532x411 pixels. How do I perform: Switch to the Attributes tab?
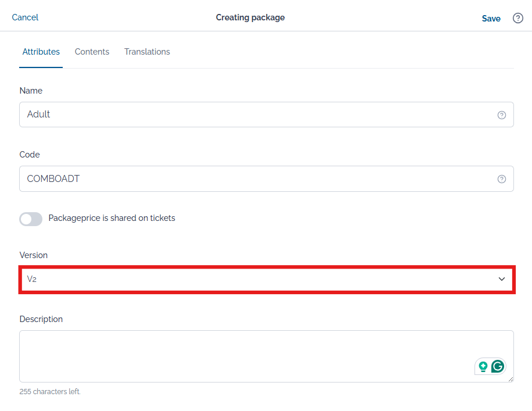point(41,52)
